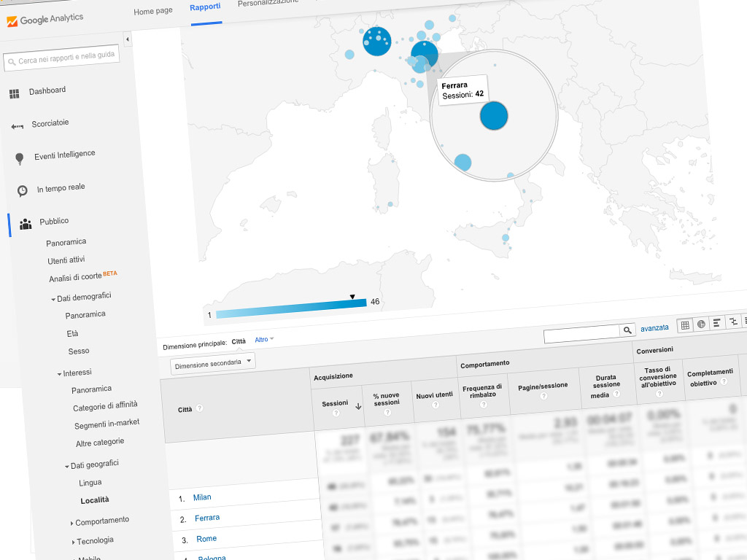Screen dimensions: 747x560
Task: Open the Età demographic report
Action: click(72, 333)
